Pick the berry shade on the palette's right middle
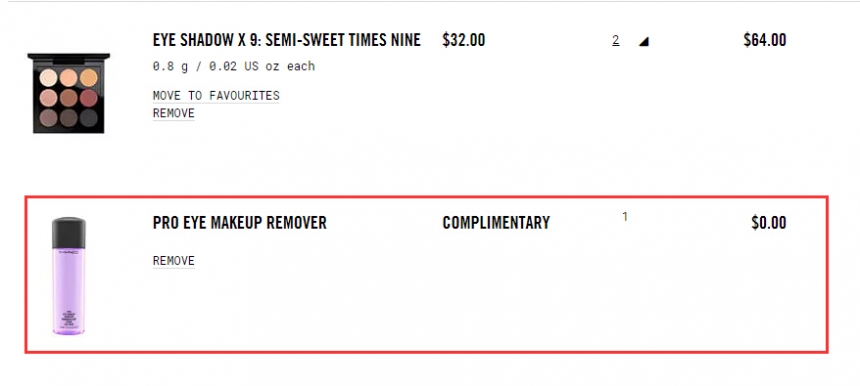860x386 pixels. (88, 98)
